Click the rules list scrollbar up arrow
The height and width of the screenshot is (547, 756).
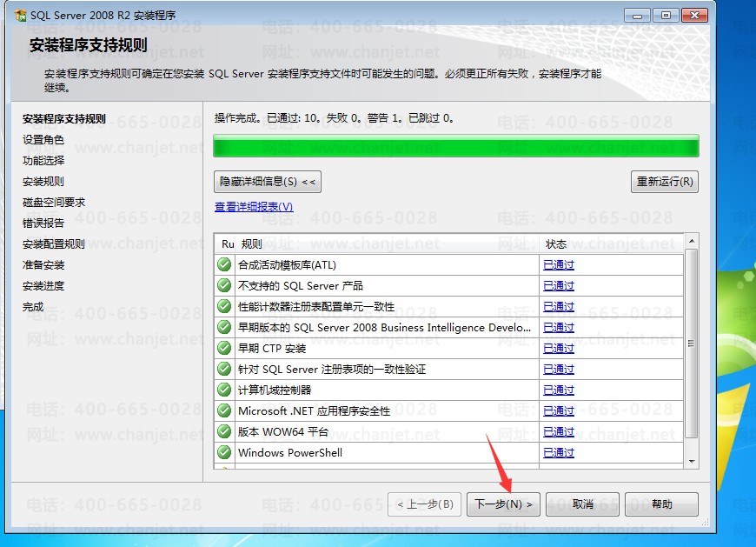[692, 241]
